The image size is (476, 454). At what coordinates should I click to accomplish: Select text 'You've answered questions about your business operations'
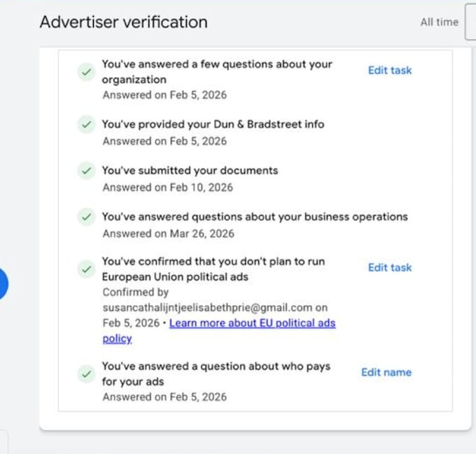tap(255, 217)
